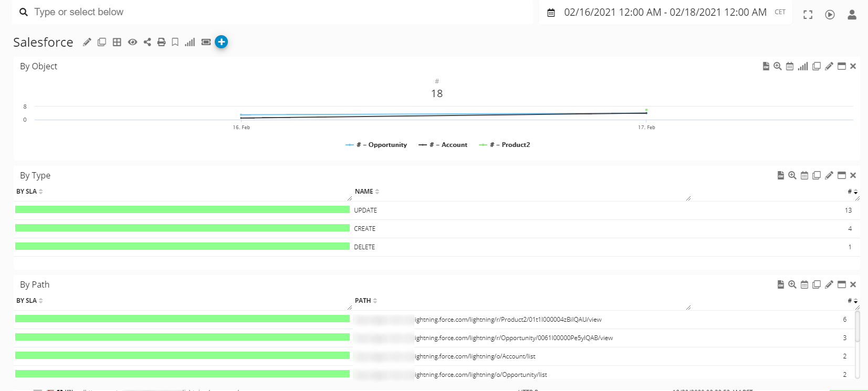Open the date range picker
This screenshot has width=868, height=391.
[x=665, y=13]
